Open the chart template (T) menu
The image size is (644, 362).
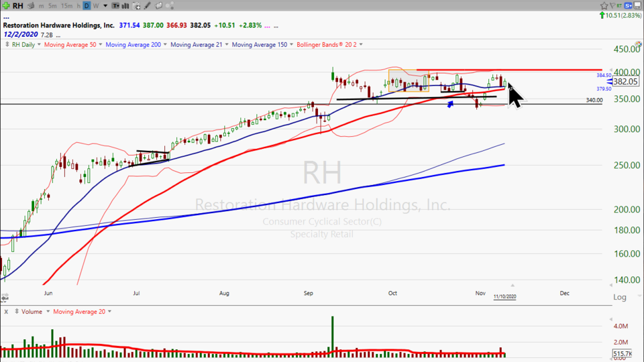(116, 6)
